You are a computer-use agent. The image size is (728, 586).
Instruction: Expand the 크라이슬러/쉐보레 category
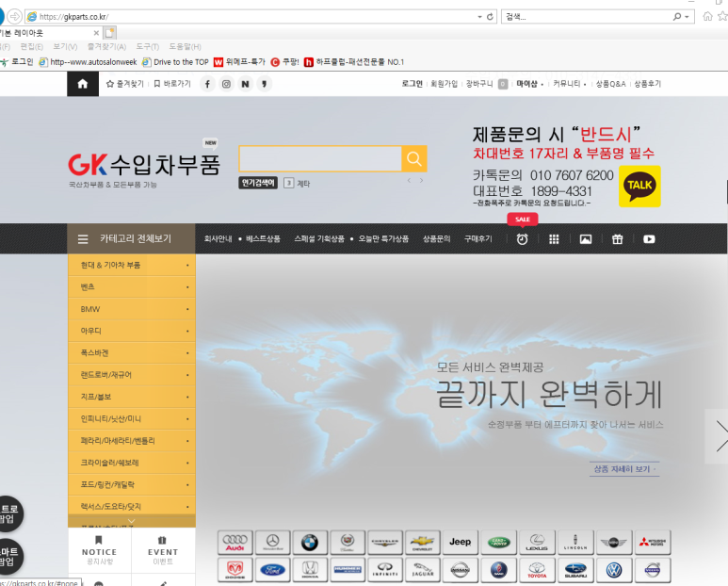pos(132,463)
